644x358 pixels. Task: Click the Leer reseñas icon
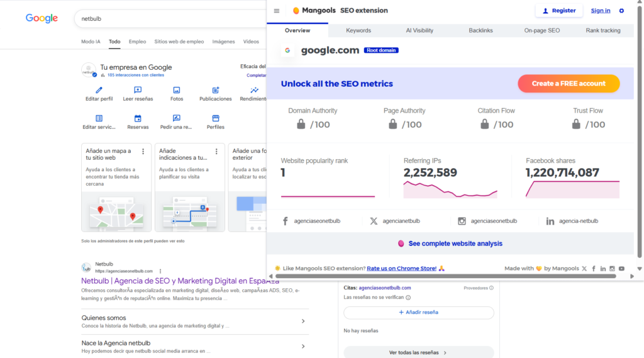click(138, 90)
